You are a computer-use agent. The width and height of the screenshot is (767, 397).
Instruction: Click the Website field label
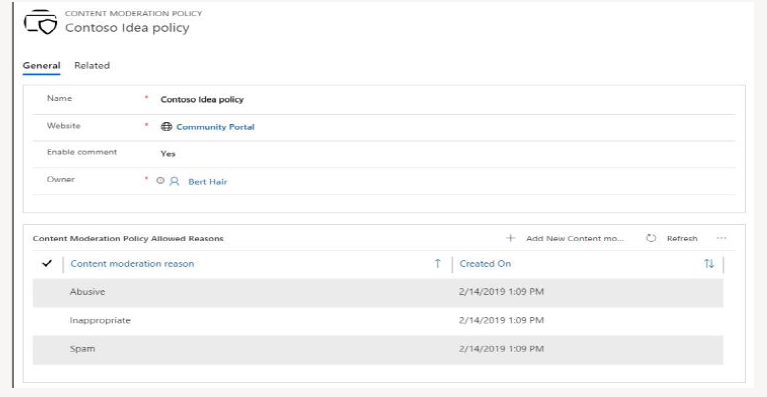coord(64,126)
